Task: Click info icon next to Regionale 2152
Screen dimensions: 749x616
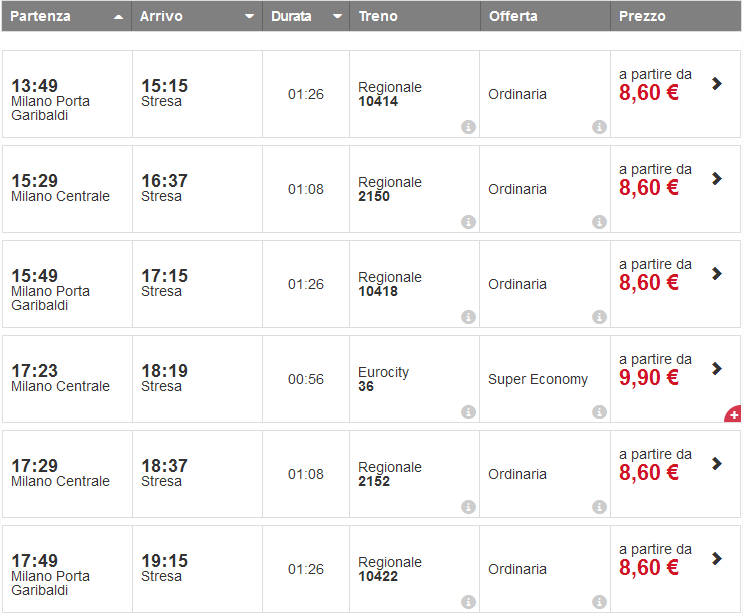Action: pos(468,507)
